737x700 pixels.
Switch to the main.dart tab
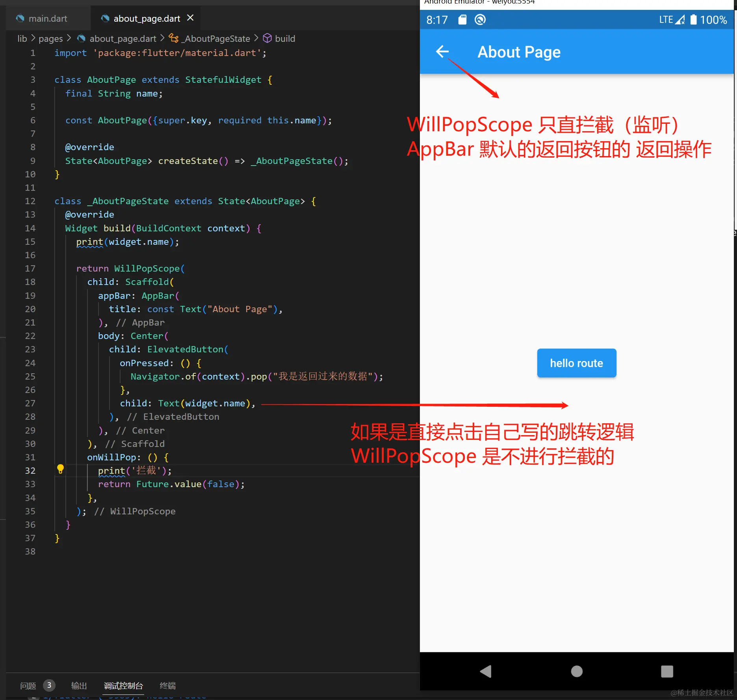(48, 18)
